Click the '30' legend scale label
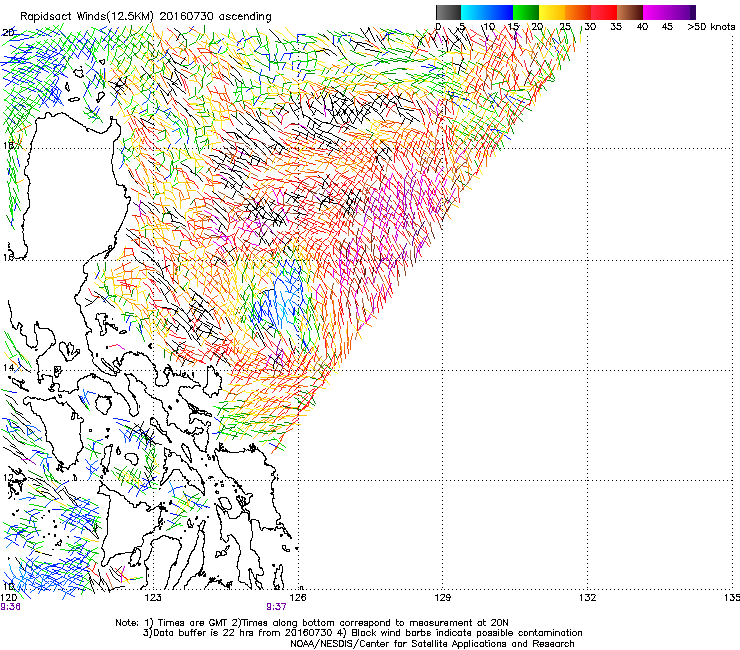Screen dimensions: 740x650 tap(590, 27)
